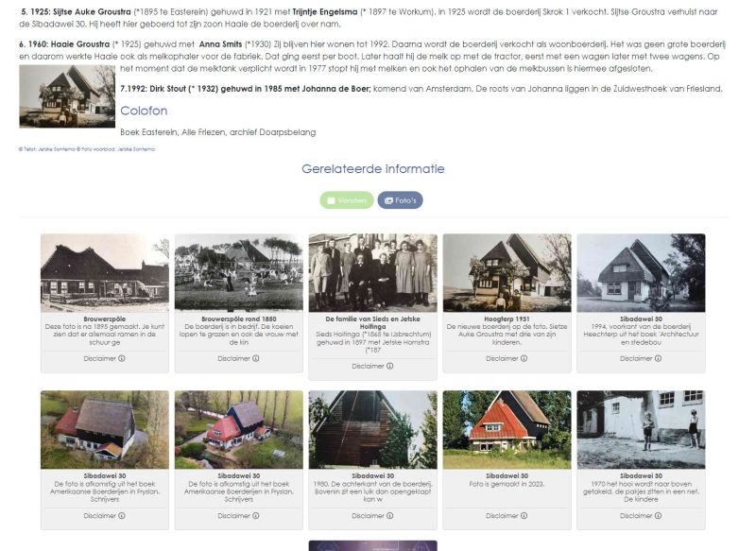756x551 pixels.
Task: Open the 1970 photo of children by the wall
Action: (x=641, y=429)
